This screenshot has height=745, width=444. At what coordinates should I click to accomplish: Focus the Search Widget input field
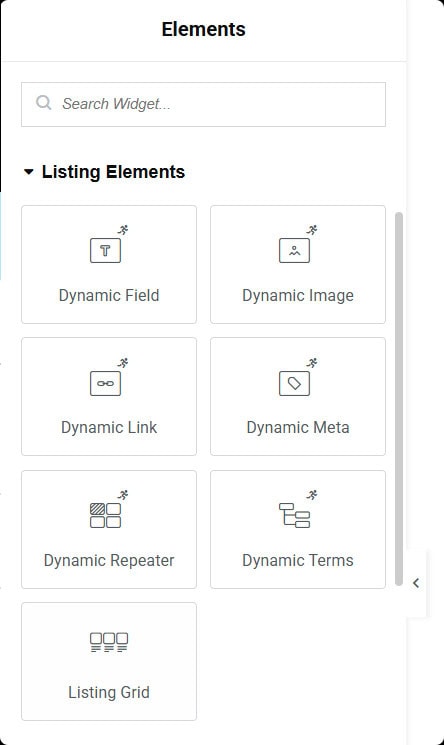coord(203,105)
